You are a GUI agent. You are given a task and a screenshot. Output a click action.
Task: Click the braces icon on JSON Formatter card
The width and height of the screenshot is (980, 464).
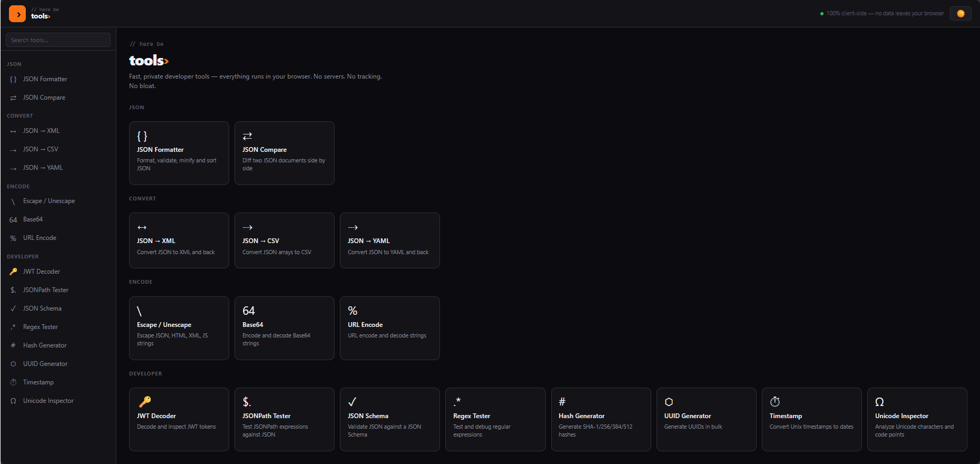click(142, 136)
